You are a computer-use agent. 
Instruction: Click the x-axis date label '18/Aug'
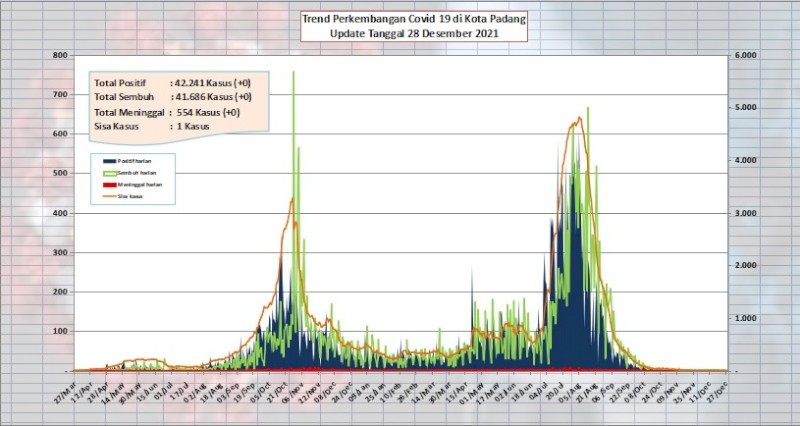[211, 392]
